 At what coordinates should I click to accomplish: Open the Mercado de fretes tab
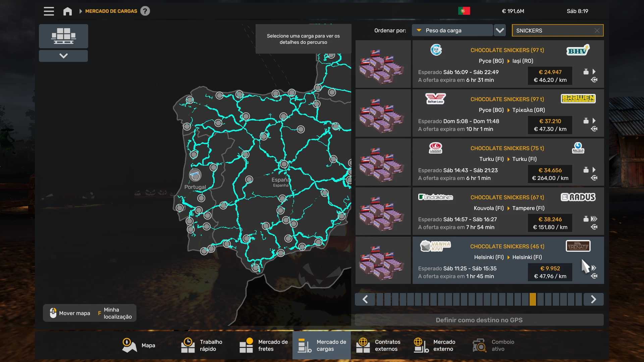[x=264, y=345]
